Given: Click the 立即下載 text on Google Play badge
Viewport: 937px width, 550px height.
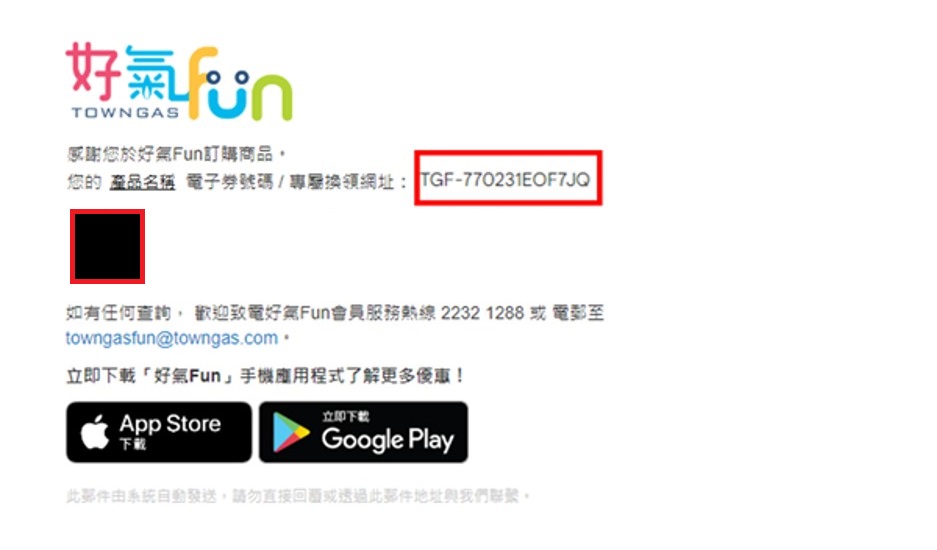Looking at the screenshot, I should point(346,417).
